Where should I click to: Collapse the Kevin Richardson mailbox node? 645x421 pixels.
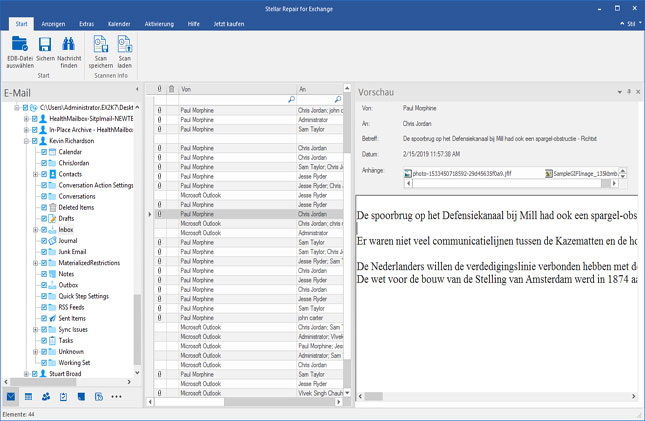point(26,142)
